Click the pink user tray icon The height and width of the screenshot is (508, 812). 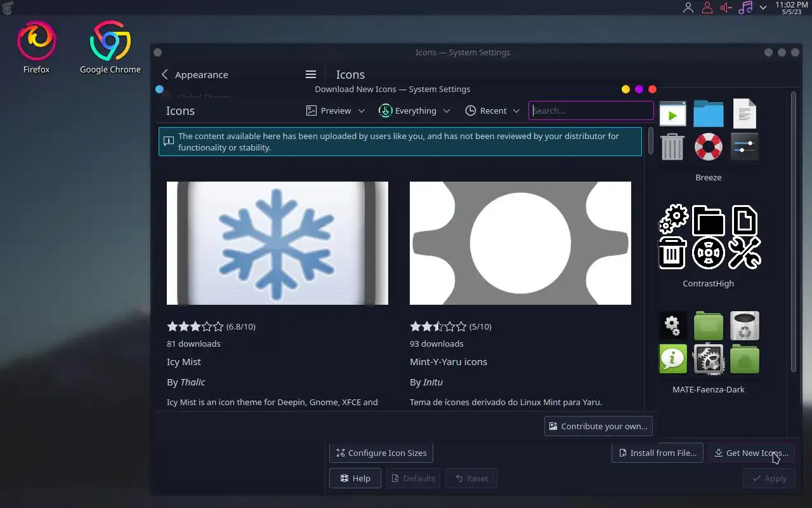(707, 8)
